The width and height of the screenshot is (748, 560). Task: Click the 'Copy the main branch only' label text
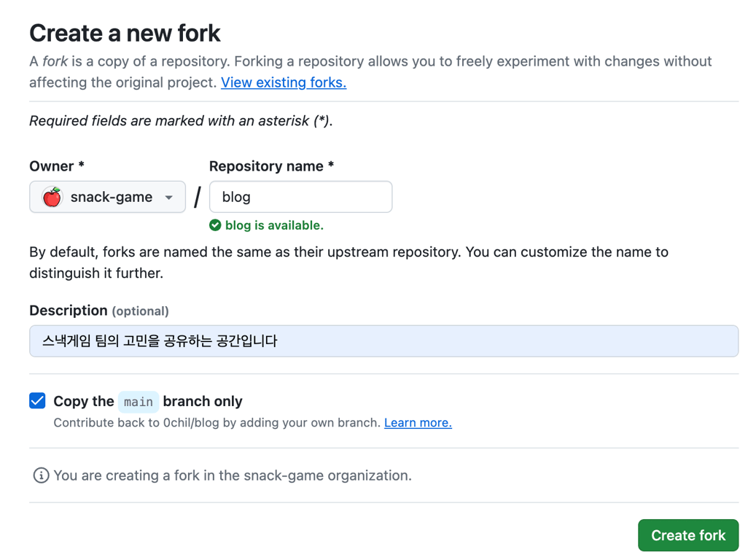pos(148,401)
